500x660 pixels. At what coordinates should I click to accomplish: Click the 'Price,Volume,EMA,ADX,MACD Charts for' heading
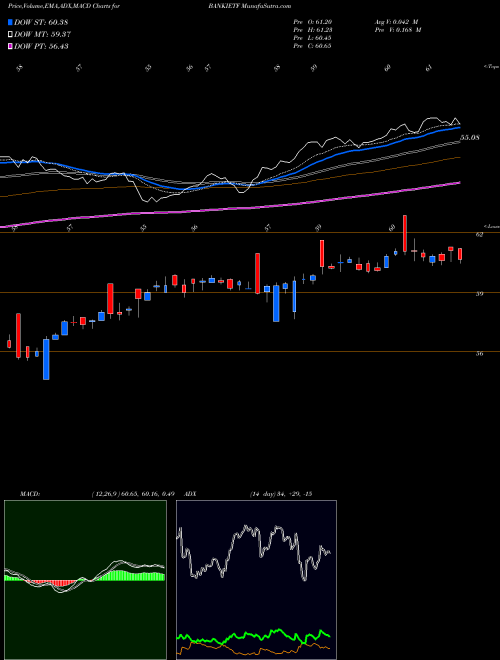64,6
